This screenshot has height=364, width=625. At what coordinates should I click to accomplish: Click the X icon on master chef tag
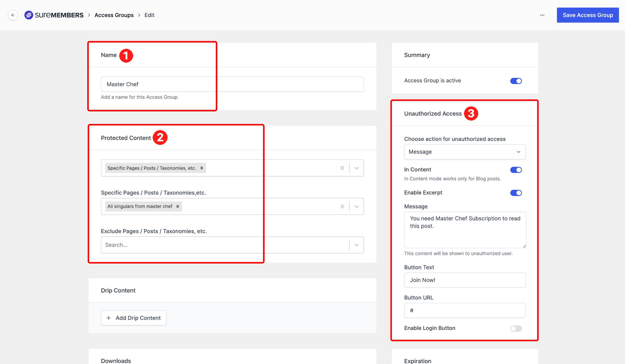(178, 206)
